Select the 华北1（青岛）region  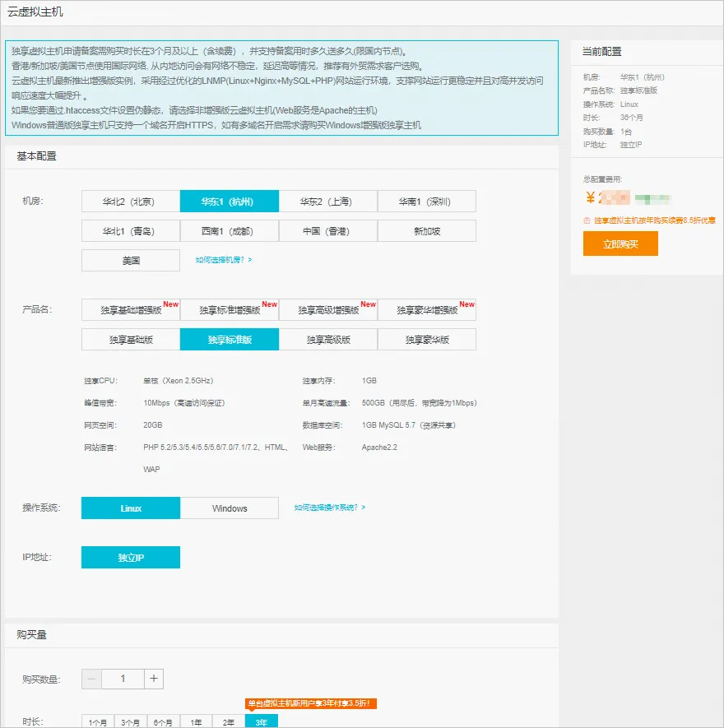point(130,230)
